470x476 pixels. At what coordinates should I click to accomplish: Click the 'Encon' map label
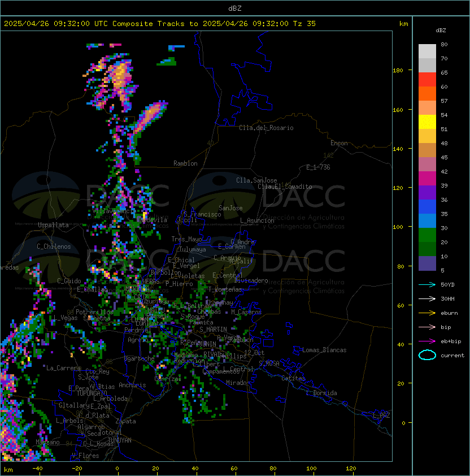coord(339,143)
